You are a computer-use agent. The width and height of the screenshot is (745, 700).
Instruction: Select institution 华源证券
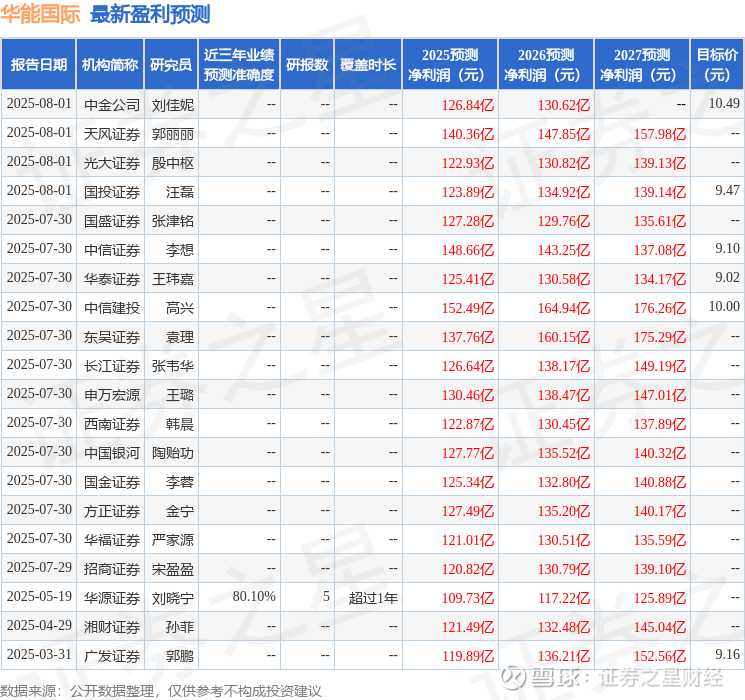pyautogui.click(x=112, y=598)
